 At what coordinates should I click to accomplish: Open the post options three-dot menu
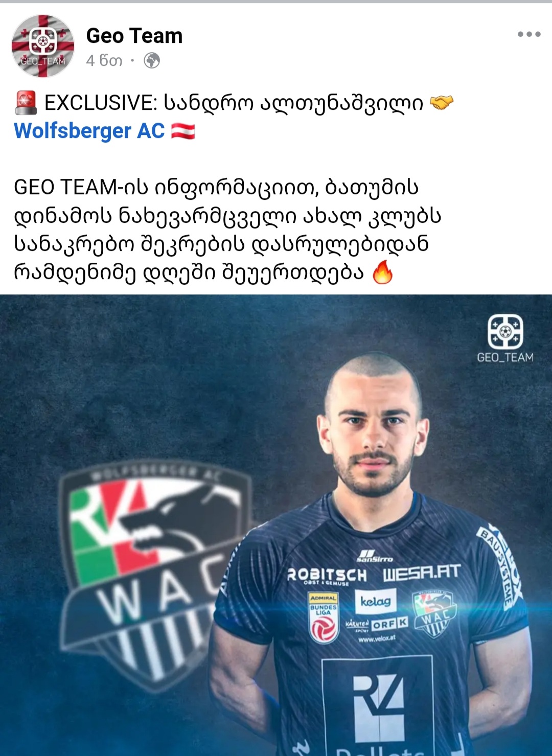[529, 34]
